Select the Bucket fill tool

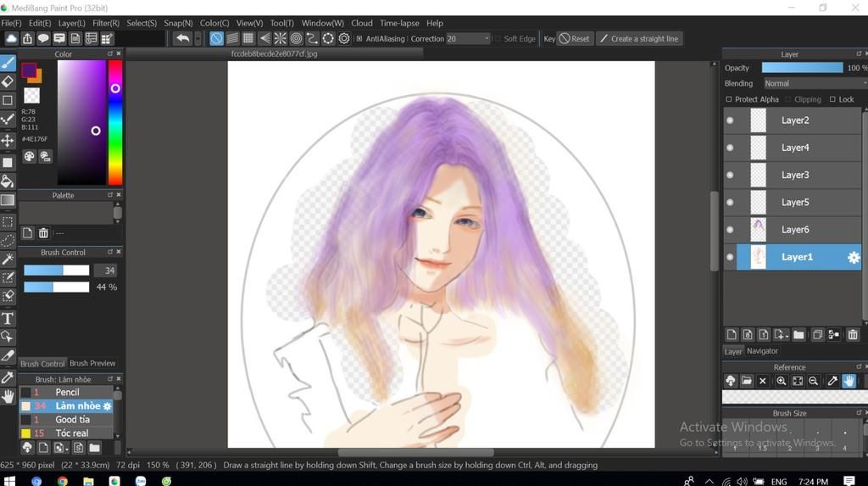pos(8,182)
